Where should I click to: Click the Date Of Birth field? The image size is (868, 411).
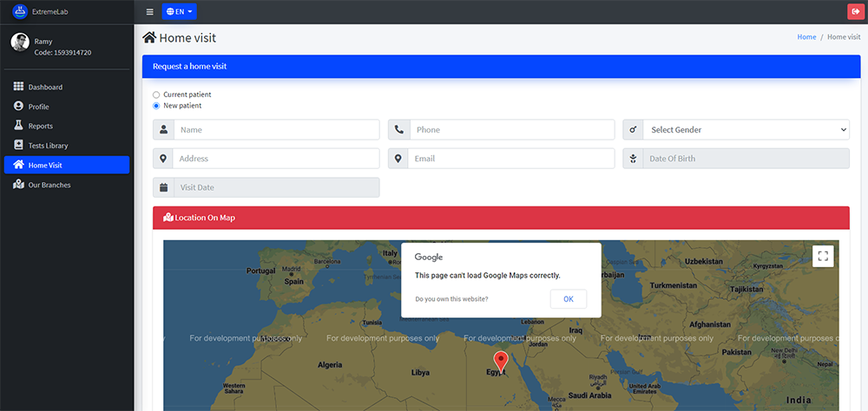[x=745, y=159]
